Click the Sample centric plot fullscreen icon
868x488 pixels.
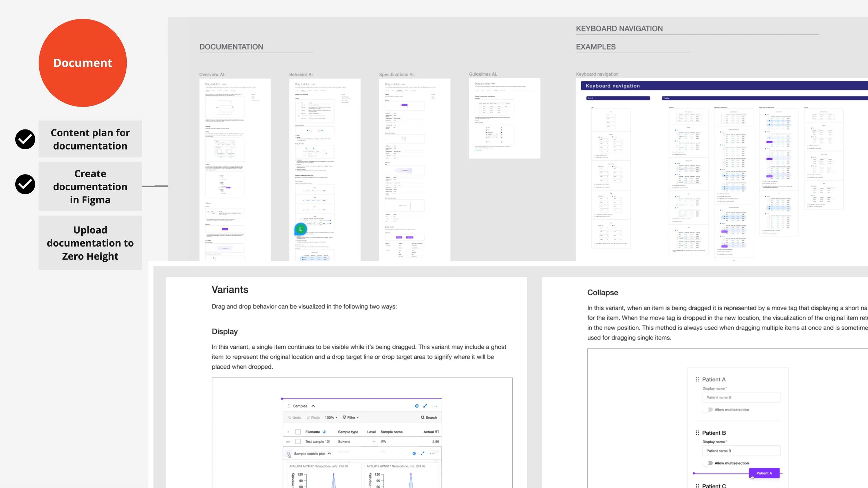[423, 453]
